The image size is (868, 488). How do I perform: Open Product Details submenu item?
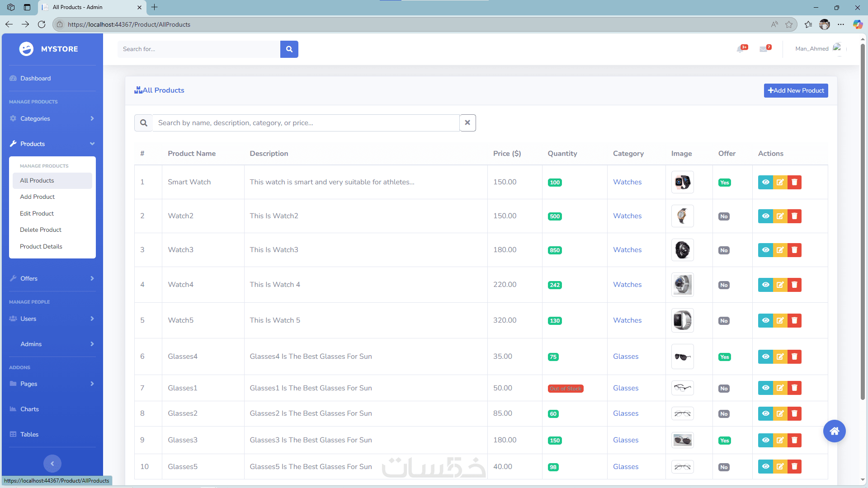click(x=41, y=246)
